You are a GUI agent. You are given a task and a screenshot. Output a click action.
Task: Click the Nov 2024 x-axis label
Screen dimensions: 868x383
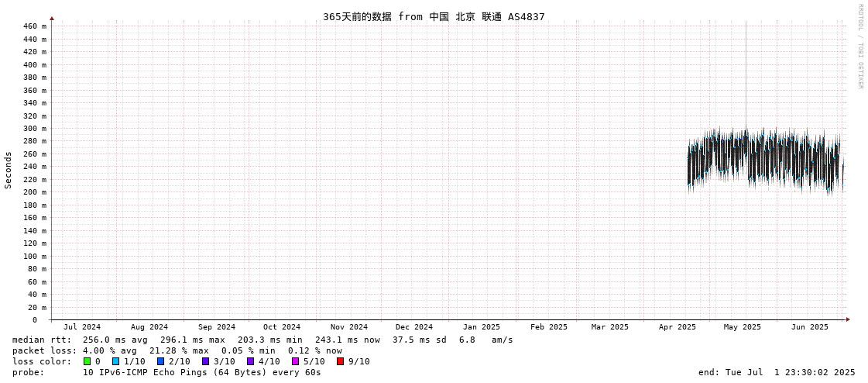pyautogui.click(x=348, y=327)
